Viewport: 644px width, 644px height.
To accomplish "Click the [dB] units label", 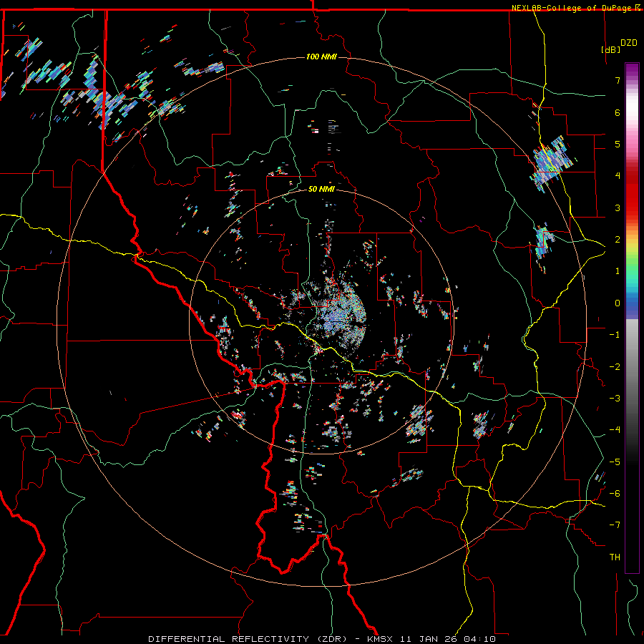I will [610, 49].
